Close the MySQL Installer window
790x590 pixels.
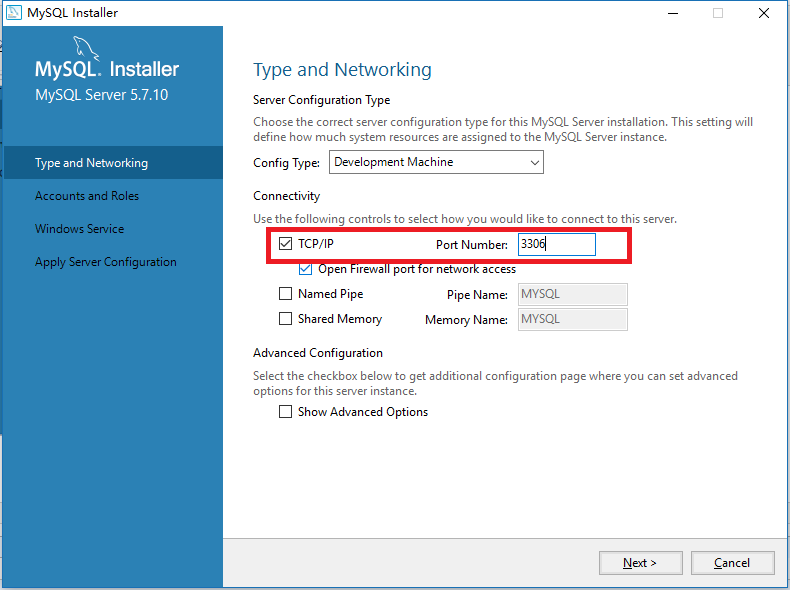tap(764, 13)
